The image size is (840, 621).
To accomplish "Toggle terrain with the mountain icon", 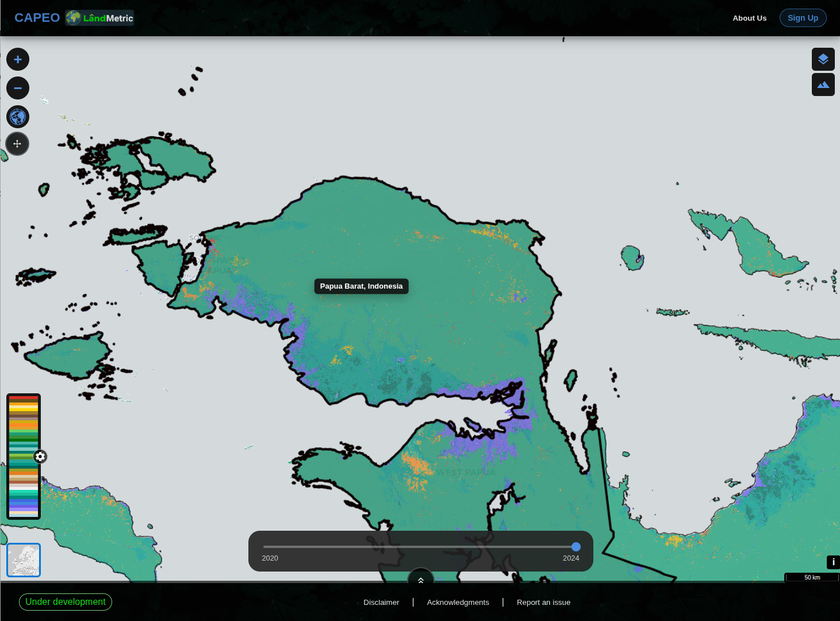I will pos(823,85).
